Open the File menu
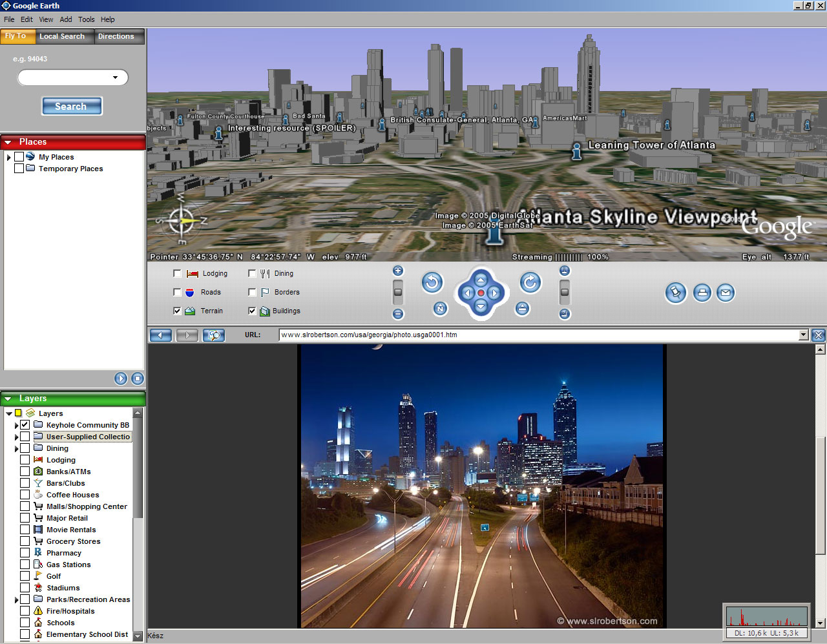The width and height of the screenshot is (827, 644). (9, 19)
